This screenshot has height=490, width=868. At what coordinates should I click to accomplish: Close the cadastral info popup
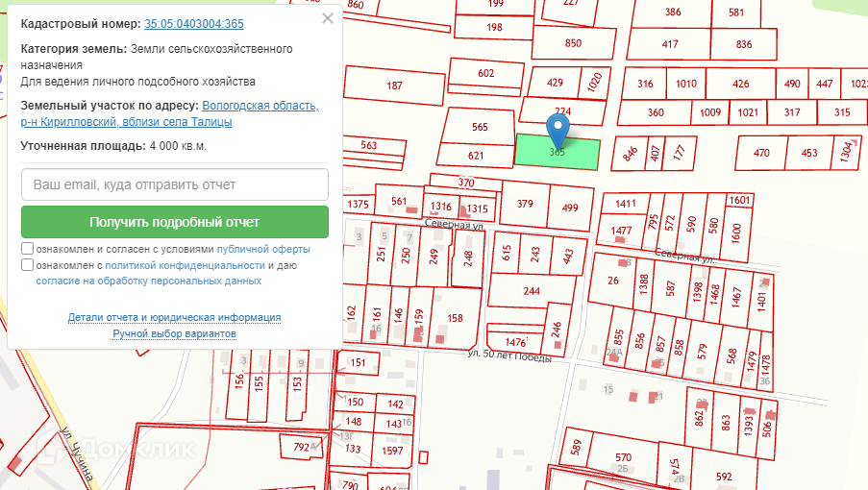(328, 18)
